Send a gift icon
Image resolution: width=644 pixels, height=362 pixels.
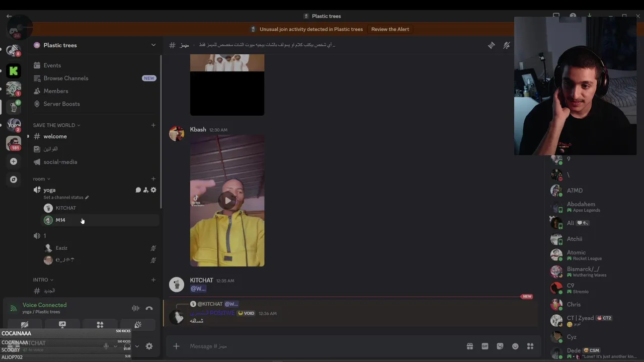point(469,346)
